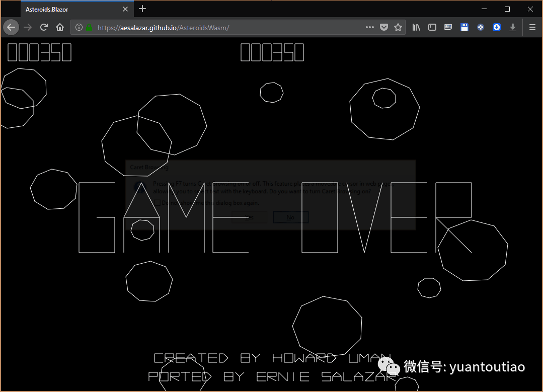This screenshot has width=543, height=392.
Task: Go back to the previous page
Action: pyautogui.click(x=11, y=27)
